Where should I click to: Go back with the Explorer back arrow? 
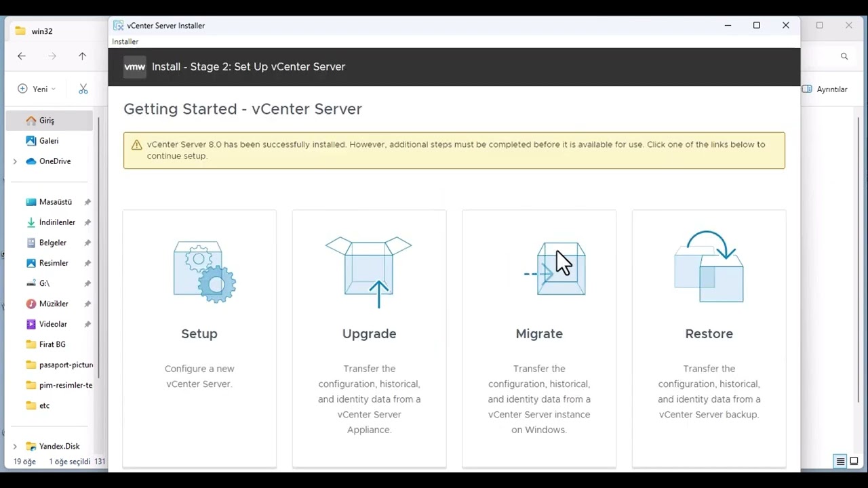point(22,56)
